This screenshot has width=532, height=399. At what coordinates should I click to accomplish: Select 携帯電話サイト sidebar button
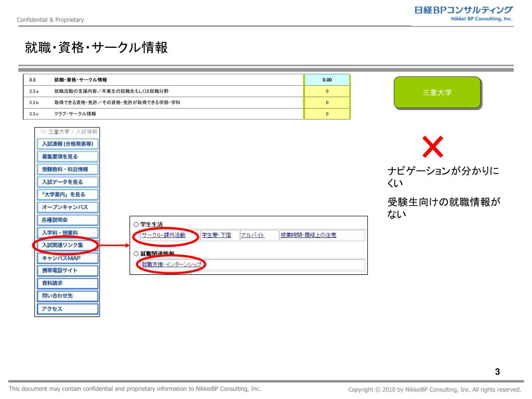(x=68, y=270)
